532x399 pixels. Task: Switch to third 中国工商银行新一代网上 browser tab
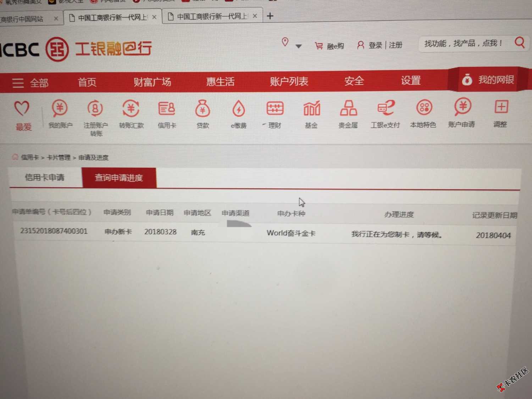point(212,16)
